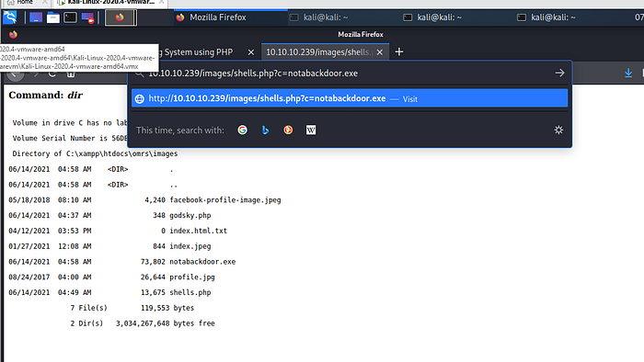
Task: Click the search magnifier in URL bar
Action: 140,74
